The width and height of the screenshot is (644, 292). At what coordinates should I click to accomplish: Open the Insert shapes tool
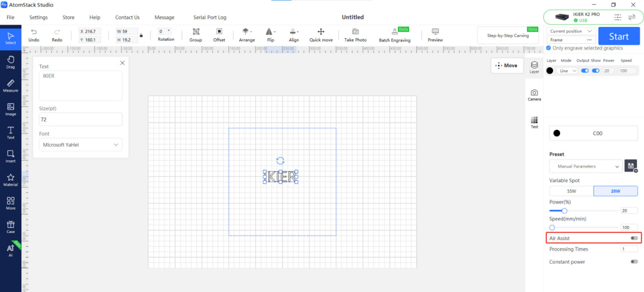11,156
